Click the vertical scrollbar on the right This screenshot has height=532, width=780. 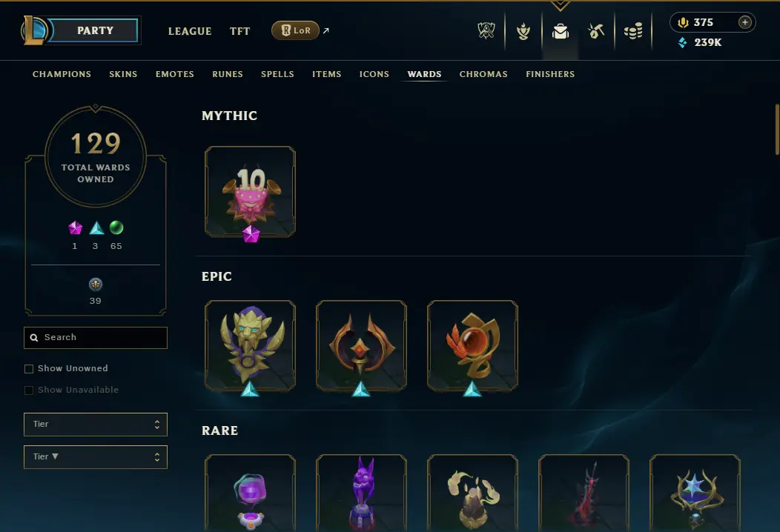click(776, 129)
